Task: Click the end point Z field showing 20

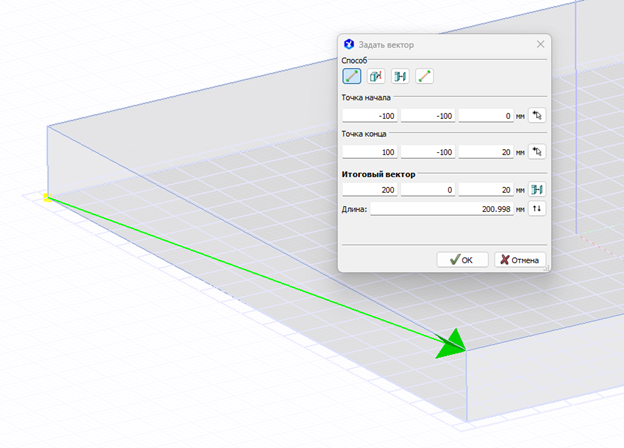Action: pos(486,152)
